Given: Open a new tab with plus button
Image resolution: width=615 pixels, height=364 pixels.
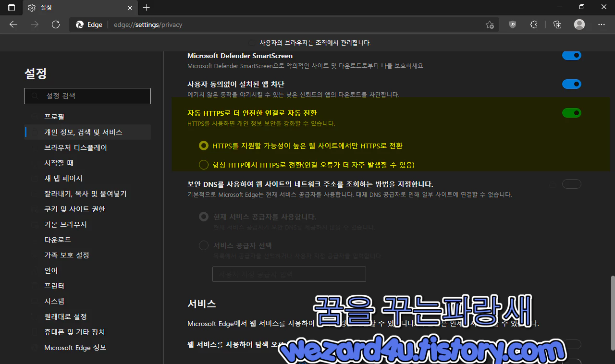Looking at the screenshot, I should coord(147,8).
